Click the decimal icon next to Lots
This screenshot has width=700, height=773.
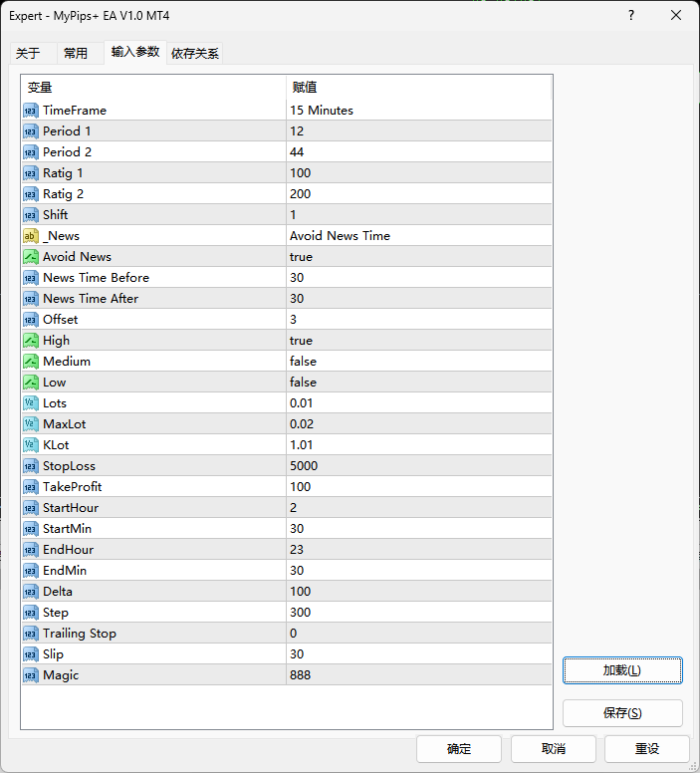31,403
